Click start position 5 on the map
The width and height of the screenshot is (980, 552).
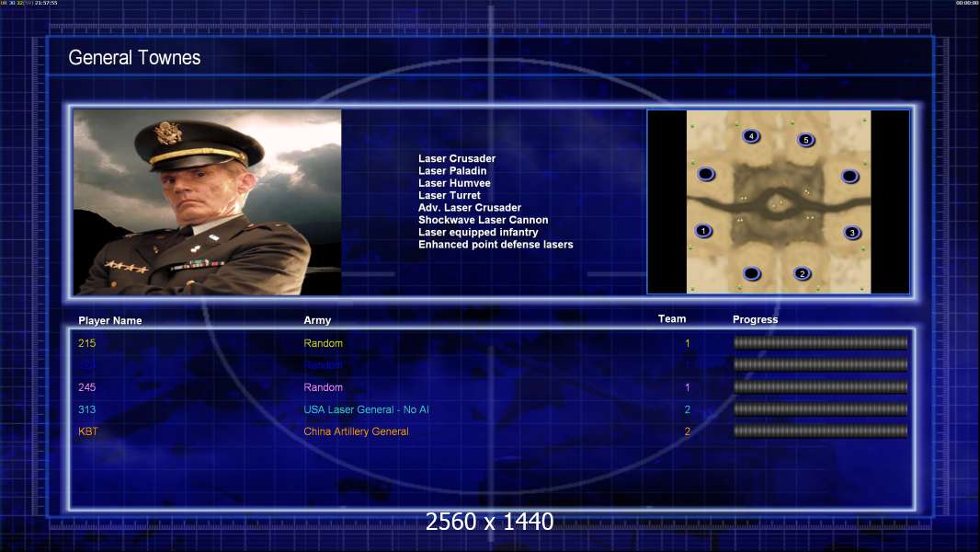pos(806,140)
